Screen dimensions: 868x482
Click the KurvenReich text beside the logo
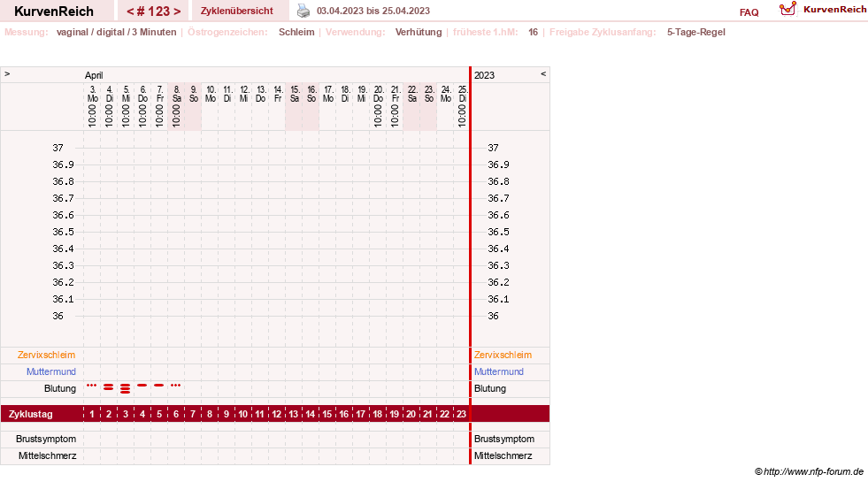(x=834, y=10)
